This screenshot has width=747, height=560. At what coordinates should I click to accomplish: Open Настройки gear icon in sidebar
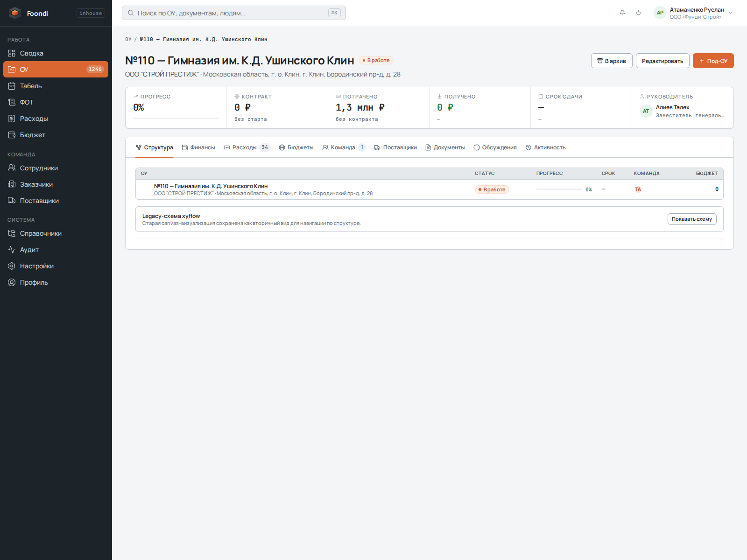click(x=12, y=266)
